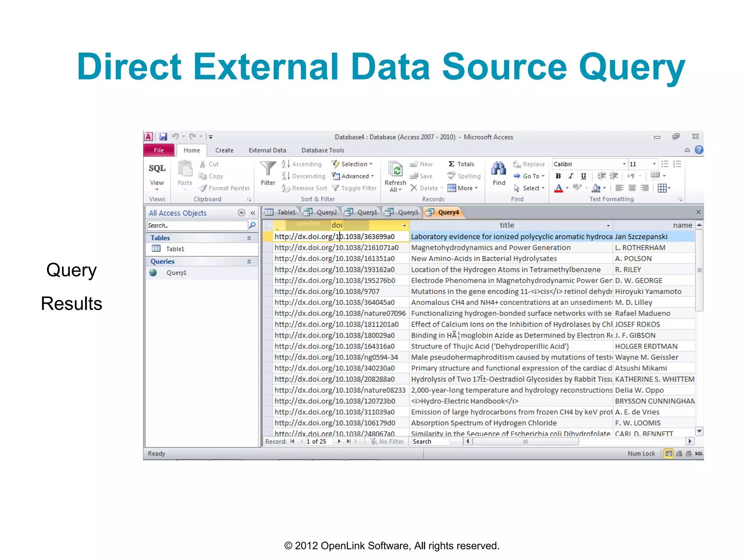This screenshot has height=560, width=747.
Task: Click the Copy command
Action: 211,176
